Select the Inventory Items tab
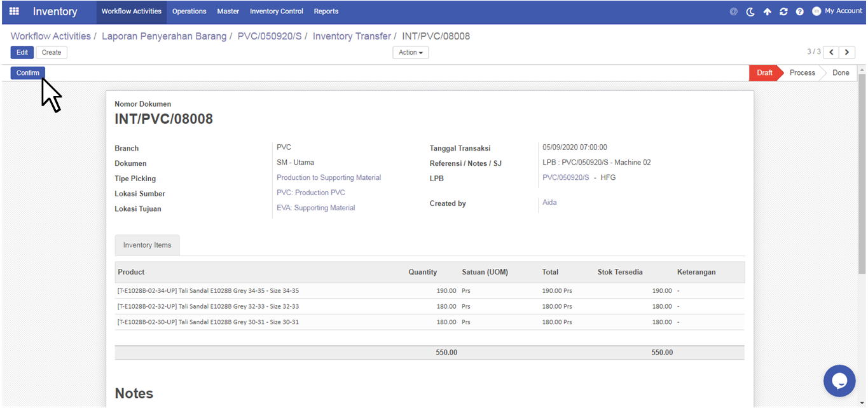Image resolution: width=868 pixels, height=408 pixels. (x=147, y=245)
